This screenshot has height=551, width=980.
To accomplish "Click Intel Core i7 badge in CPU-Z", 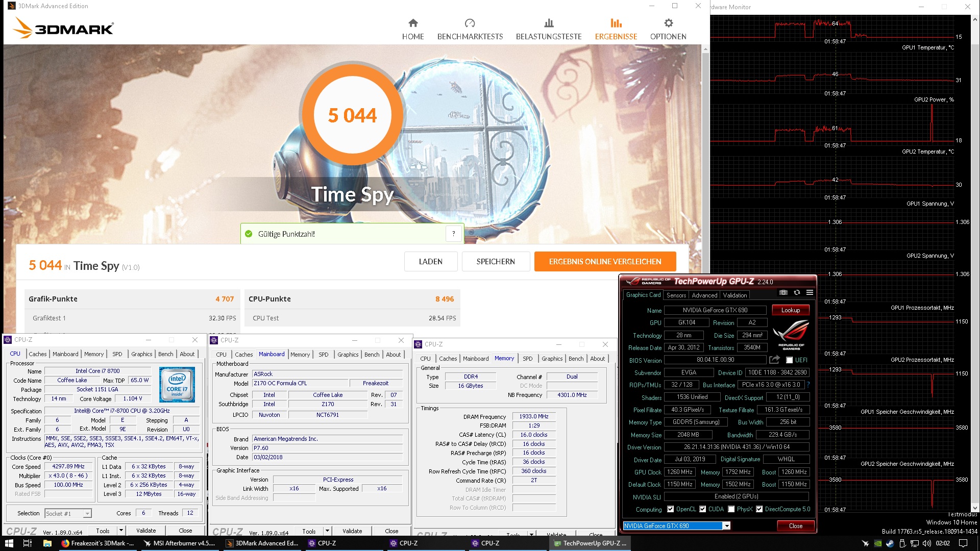I will tap(177, 384).
